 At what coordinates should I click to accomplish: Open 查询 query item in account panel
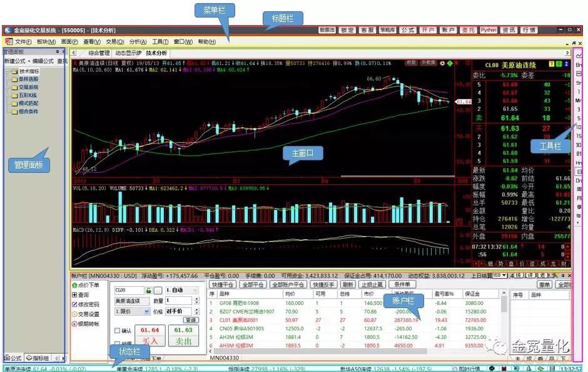(x=81, y=295)
